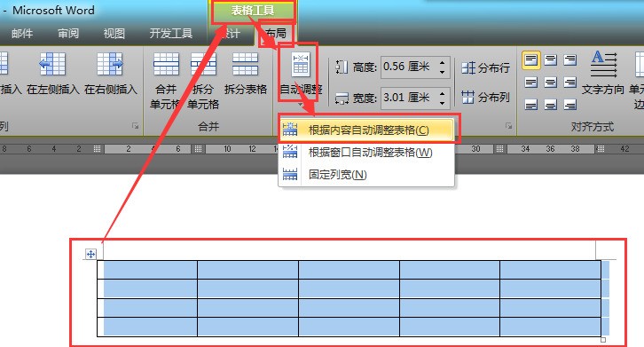Image resolution: width=644 pixels, height=347 pixels.
Task: Select Align Top Left alignment icon
Action: point(531,60)
